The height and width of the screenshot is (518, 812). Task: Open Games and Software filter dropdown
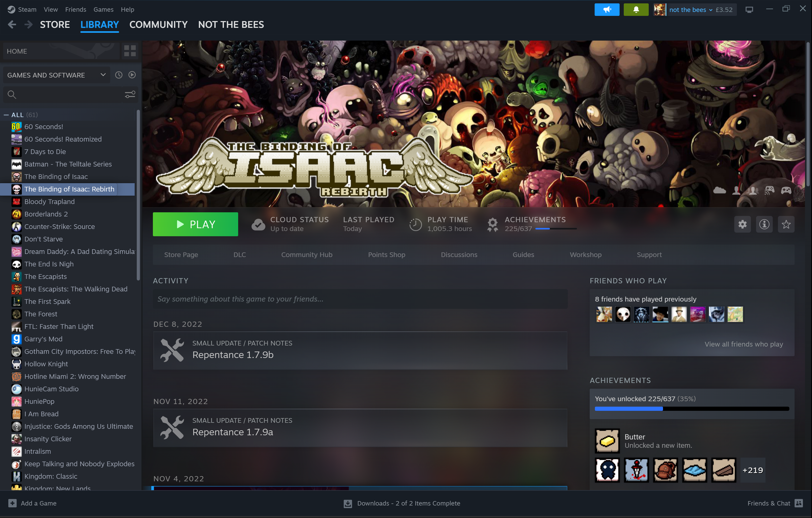56,75
